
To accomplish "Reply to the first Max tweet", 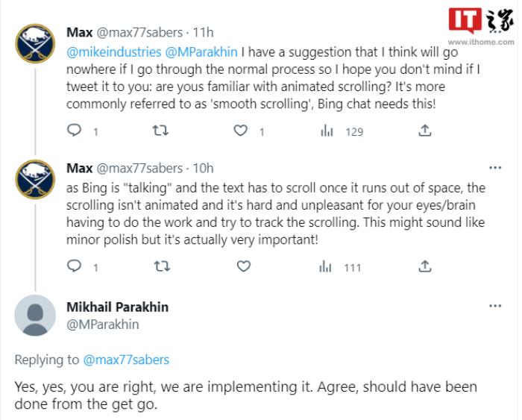I will [x=74, y=131].
